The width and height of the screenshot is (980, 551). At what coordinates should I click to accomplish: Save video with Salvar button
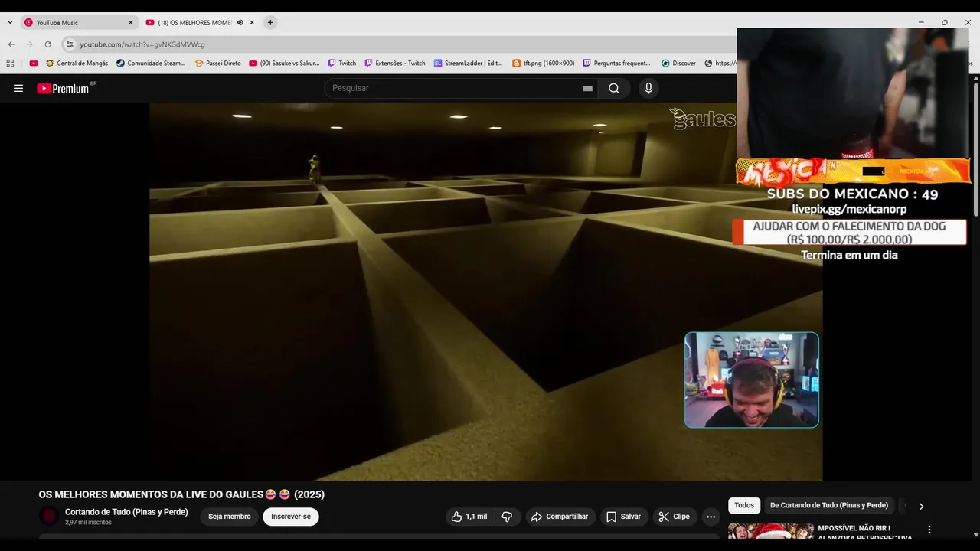(623, 517)
